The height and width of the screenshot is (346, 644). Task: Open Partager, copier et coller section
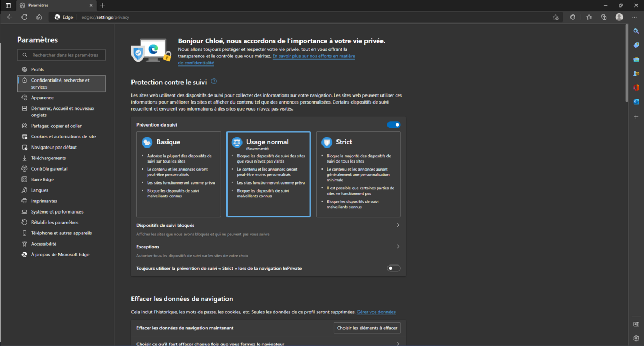[61, 126]
